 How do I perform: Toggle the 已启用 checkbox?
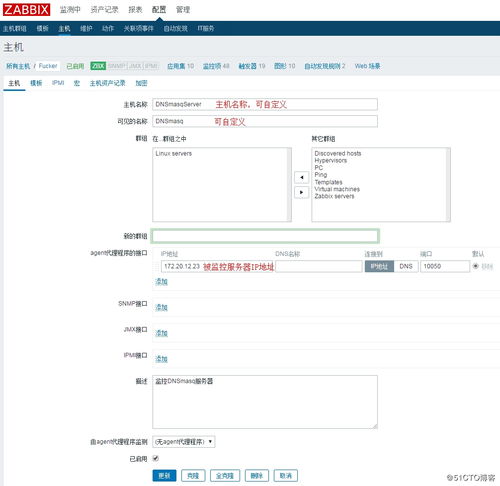click(x=156, y=459)
